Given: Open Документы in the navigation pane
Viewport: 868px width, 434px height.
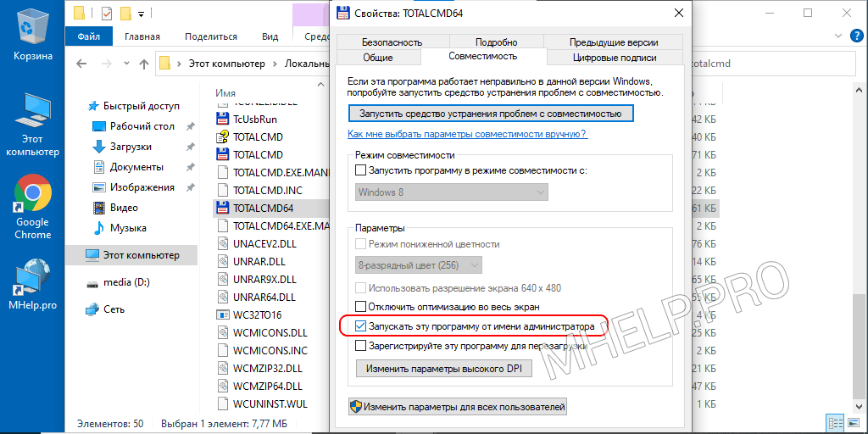Looking at the screenshot, I should point(136,167).
